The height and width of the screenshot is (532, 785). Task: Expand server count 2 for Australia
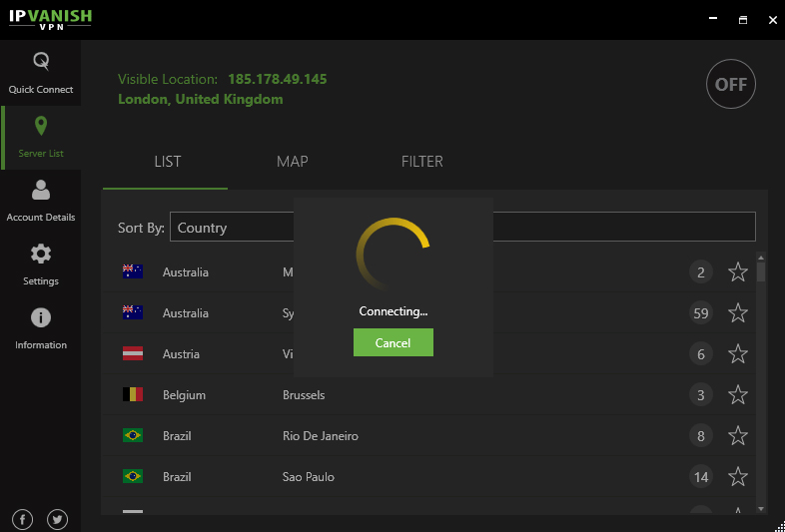pyautogui.click(x=701, y=272)
